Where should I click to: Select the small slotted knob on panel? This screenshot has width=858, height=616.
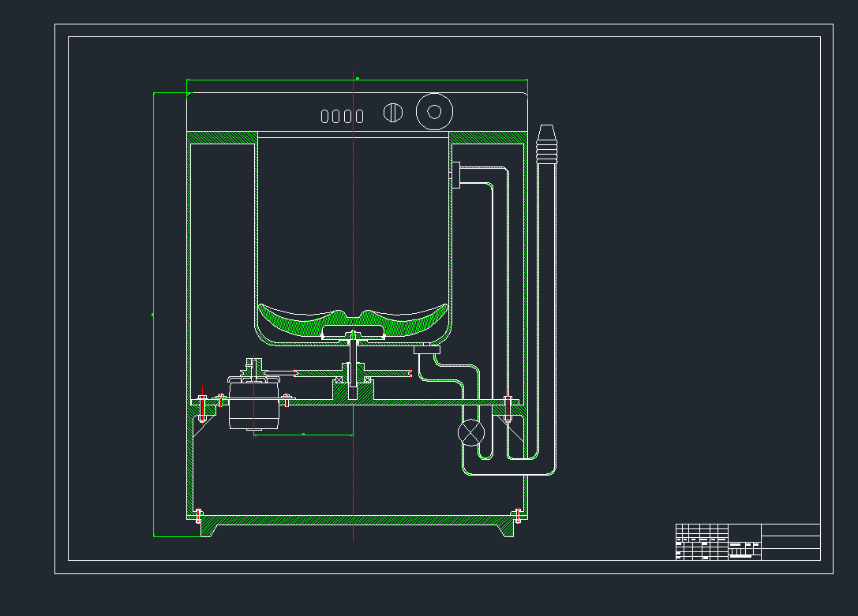[x=393, y=113]
